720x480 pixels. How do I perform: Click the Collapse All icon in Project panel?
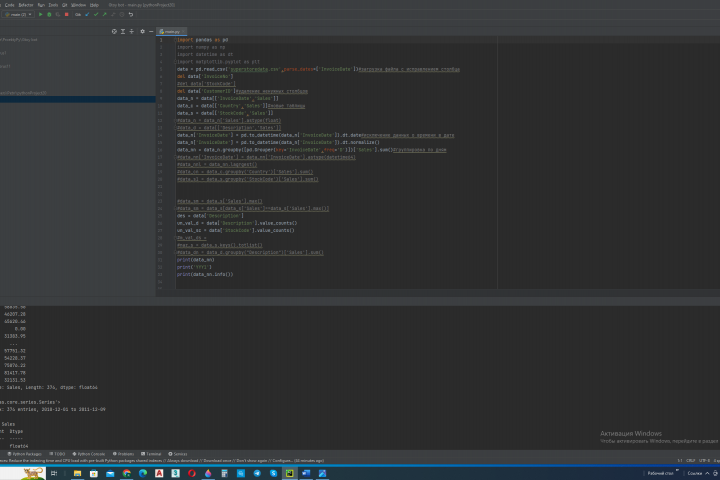coord(133,32)
